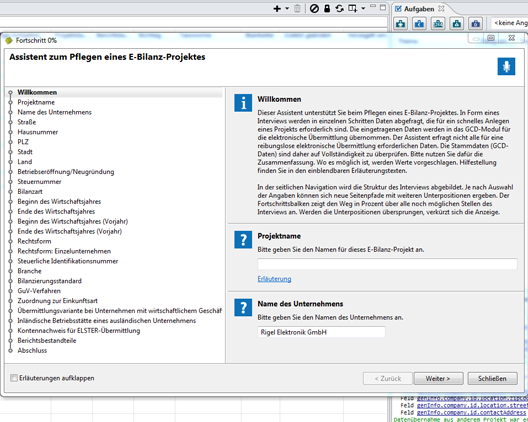Select Übermittlungsvariante bei Unternehmen step
The width and height of the screenshot is (528, 422).
pos(120,311)
